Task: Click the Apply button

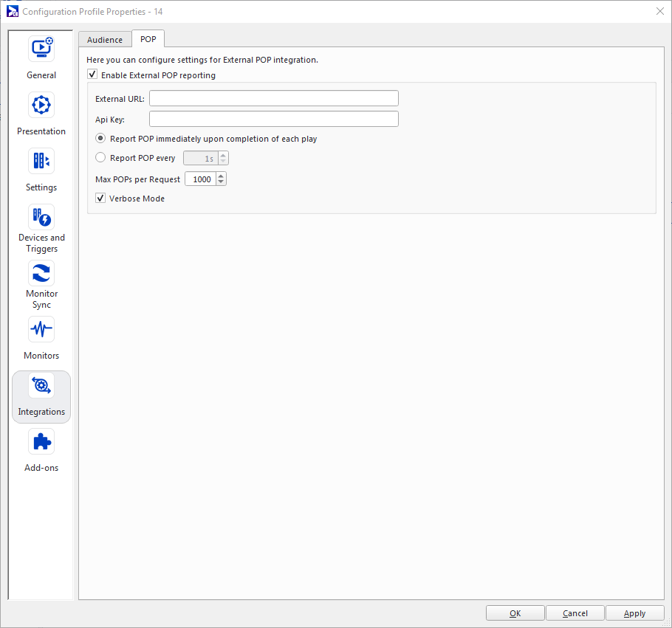Action: (634, 613)
